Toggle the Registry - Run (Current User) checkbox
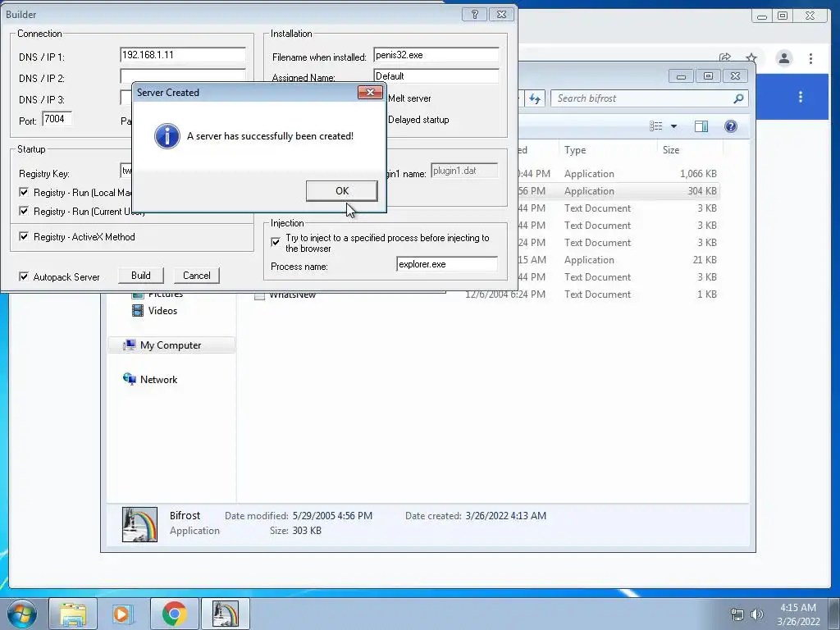The height and width of the screenshot is (630, 840). [24, 211]
